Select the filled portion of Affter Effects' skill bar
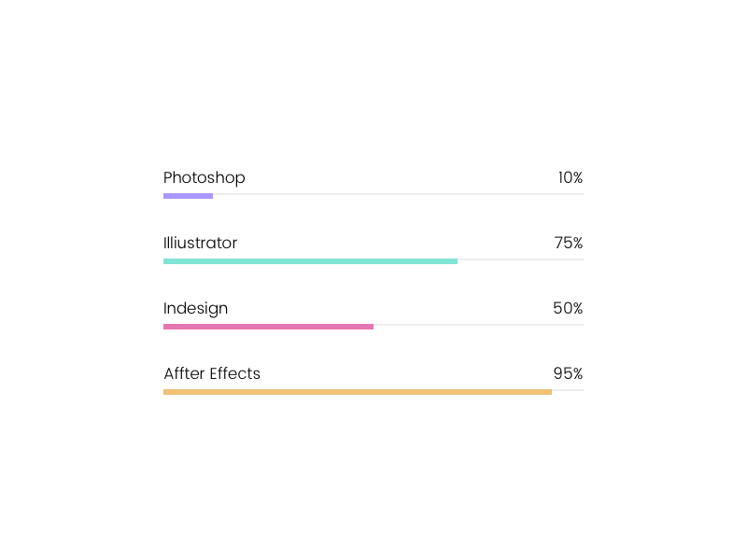The height and width of the screenshot is (560, 747). (358, 392)
